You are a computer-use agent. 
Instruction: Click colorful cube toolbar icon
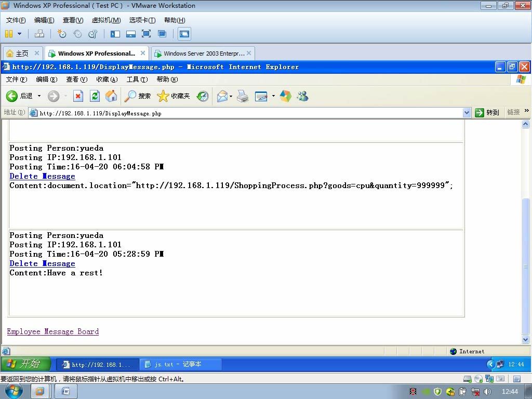pos(285,96)
